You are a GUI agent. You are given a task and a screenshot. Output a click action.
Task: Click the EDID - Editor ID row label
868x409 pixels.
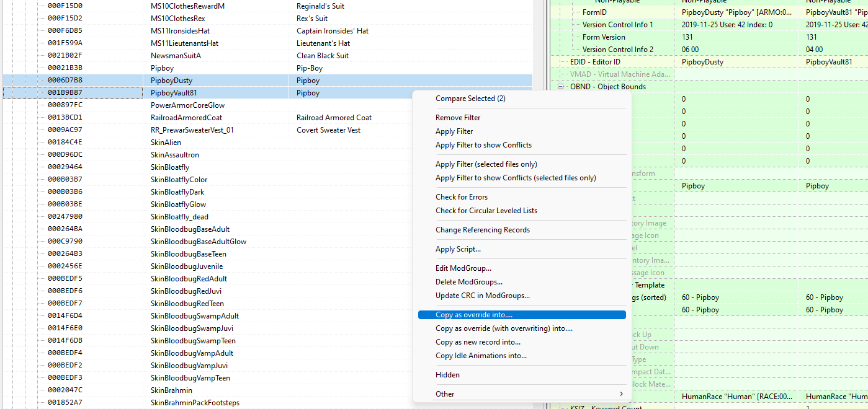coord(595,62)
